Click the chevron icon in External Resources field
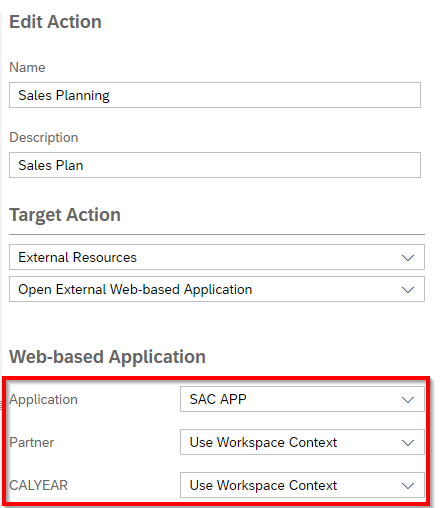The image size is (441, 508). coord(408,258)
